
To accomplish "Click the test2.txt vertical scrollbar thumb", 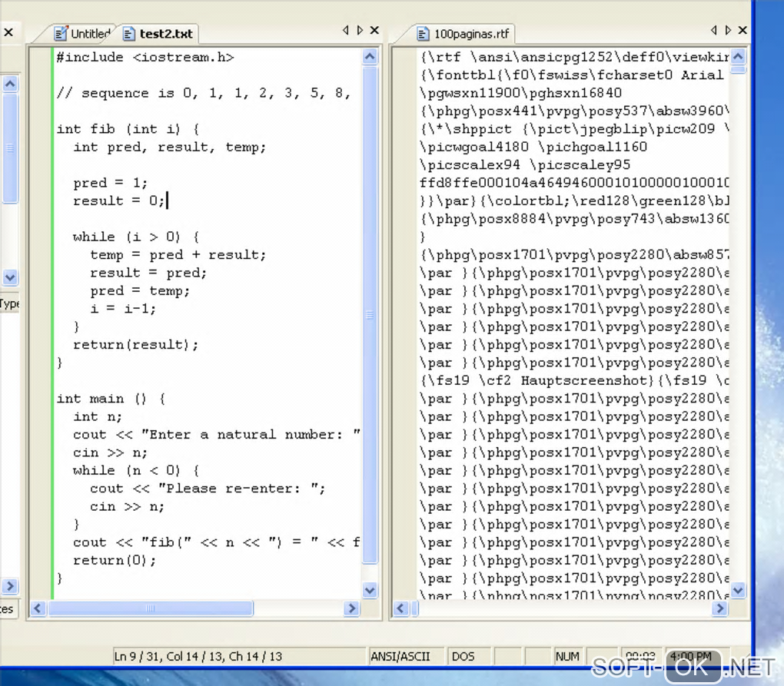I will click(370, 315).
